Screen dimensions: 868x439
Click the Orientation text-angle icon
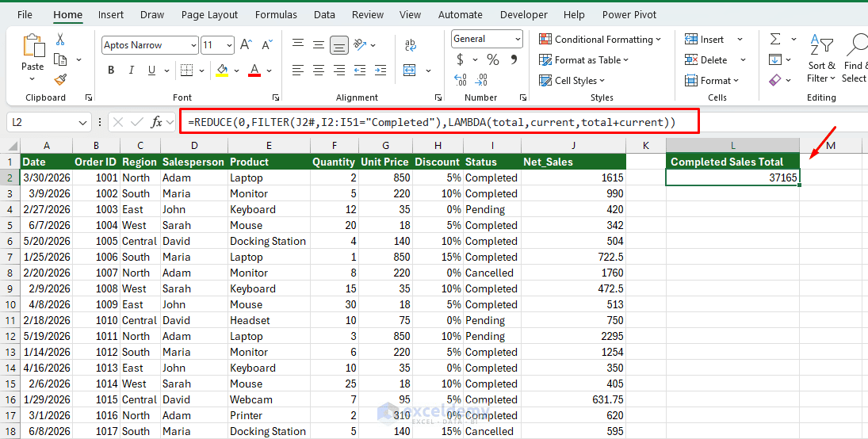point(360,44)
